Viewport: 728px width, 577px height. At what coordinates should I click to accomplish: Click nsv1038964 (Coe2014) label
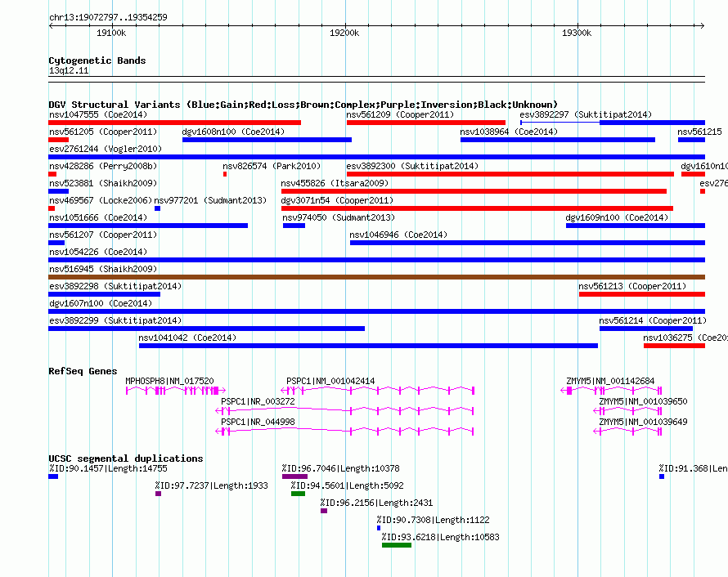pos(509,132)
